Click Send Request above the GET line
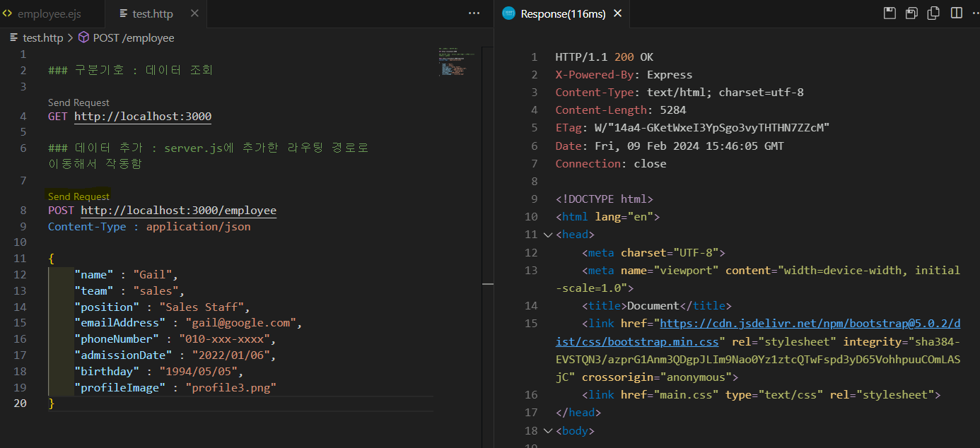Screen dimensions: 980x448 click(x=78, y=102)
